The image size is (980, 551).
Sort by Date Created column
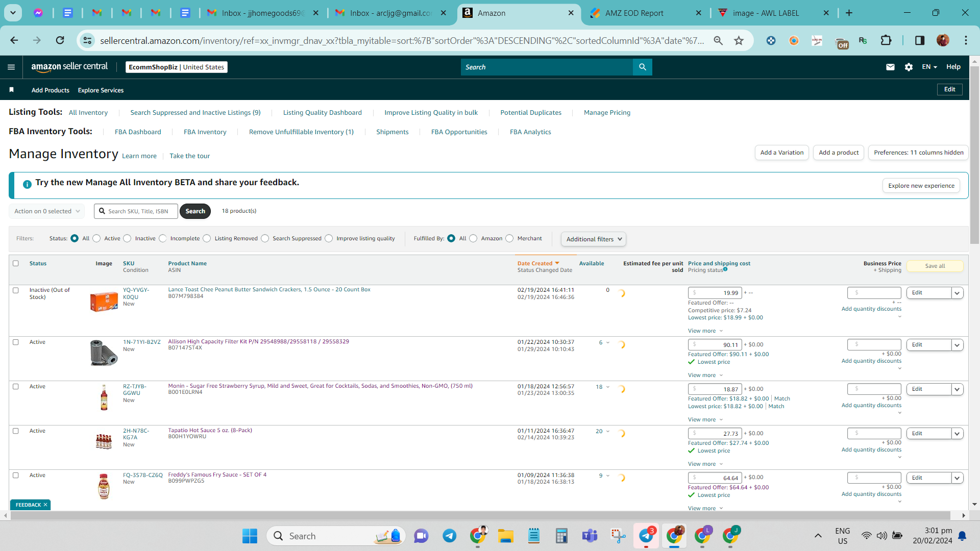pos(538,263)
